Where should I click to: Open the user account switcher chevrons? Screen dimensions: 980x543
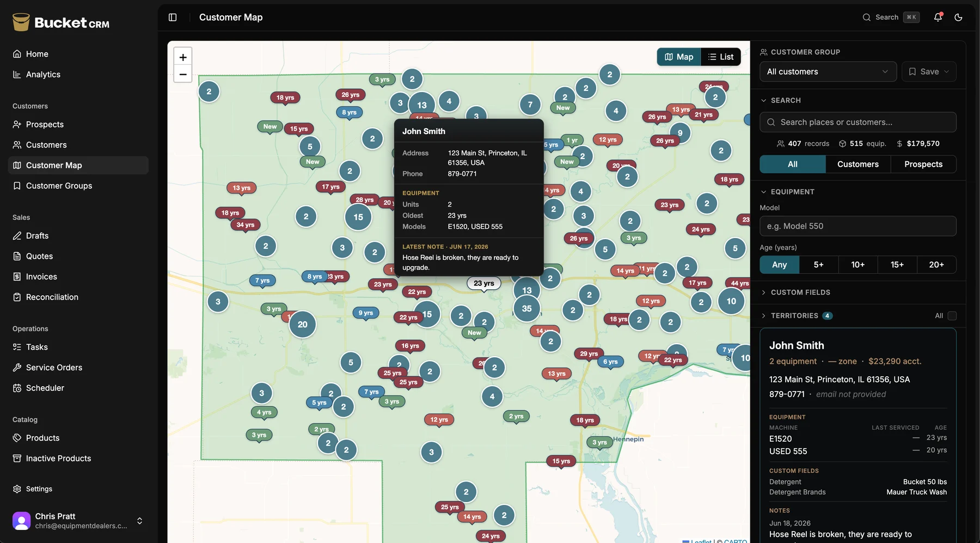(x=139, y=521)
